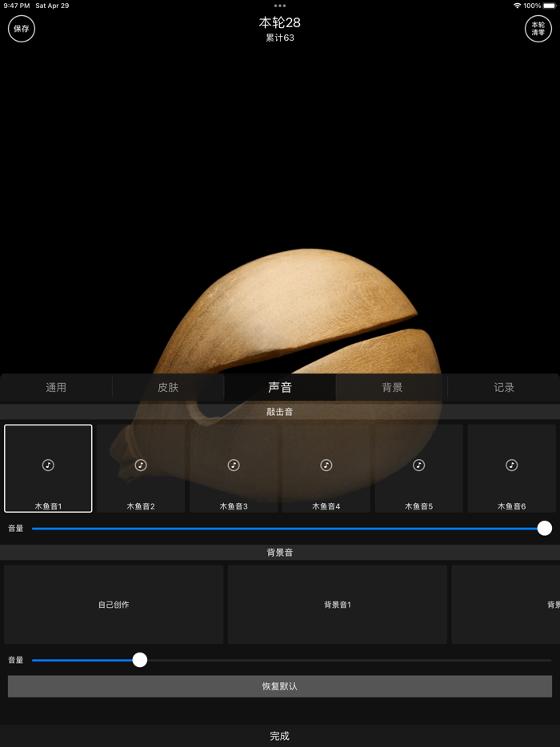This screenshot has height=747, width=560.
Task: Tap the music note icon for 木鱼音3
Action: click(x=234, y=465)
